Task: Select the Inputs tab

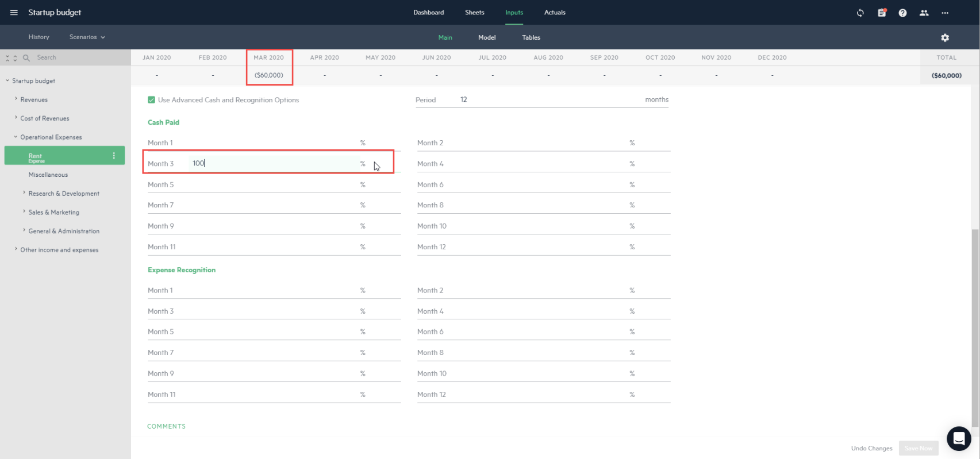Action: (x=514, y=13)
